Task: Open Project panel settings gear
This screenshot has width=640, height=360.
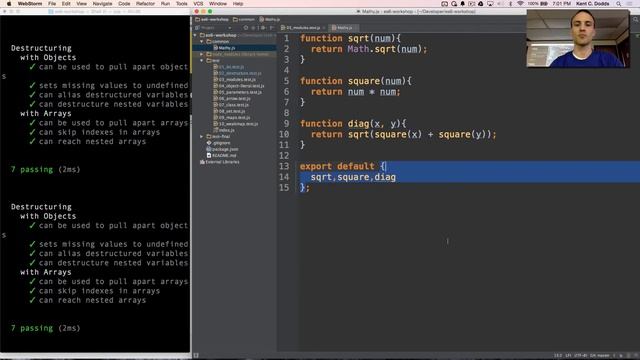Action: click(x=263, y=28)
